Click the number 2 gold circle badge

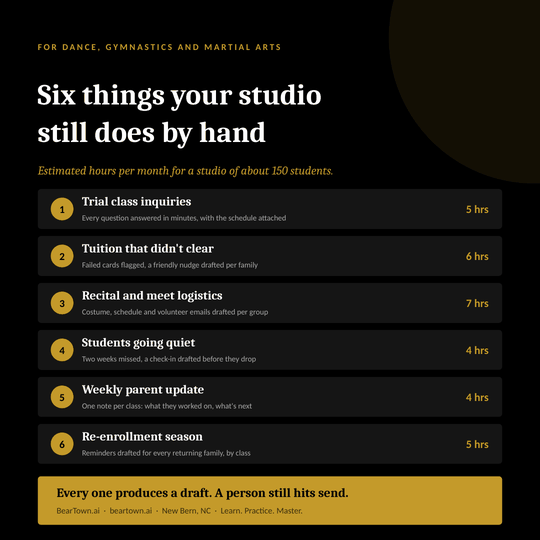coord(62,256)
